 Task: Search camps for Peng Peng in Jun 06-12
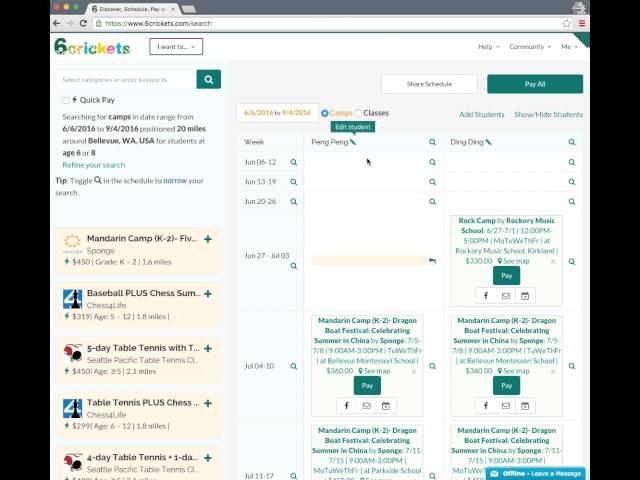pos(432,162)
